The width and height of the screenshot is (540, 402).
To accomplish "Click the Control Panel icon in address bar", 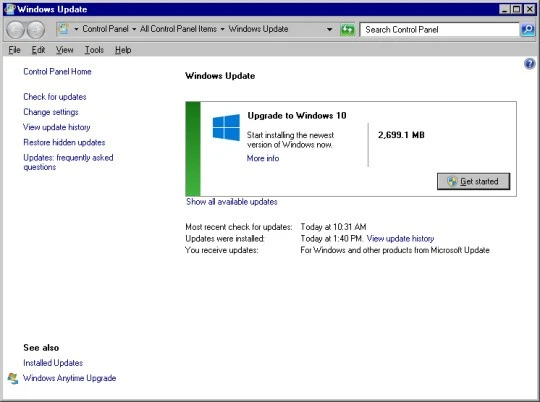I will tap(63, 29).
